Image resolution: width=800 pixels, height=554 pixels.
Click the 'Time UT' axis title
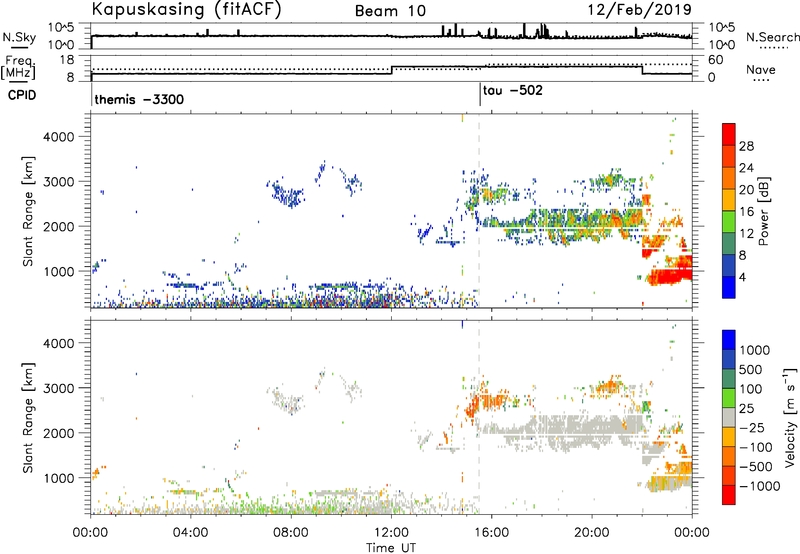tap(391, 548)
